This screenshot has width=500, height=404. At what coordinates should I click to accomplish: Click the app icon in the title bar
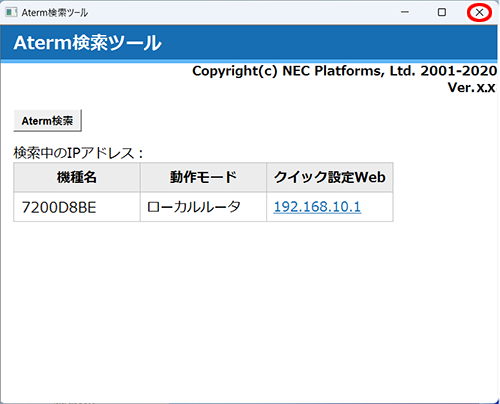11,13
